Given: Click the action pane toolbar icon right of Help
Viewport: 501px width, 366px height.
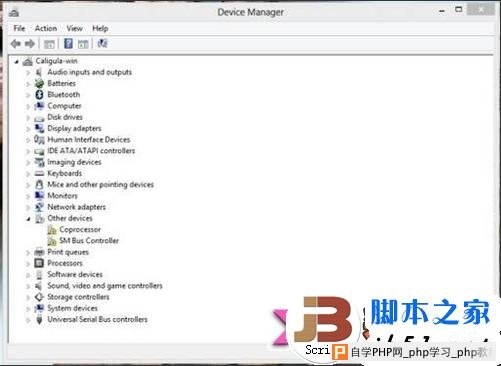Looking at the screenshot, I should click(x=83, y=44).
